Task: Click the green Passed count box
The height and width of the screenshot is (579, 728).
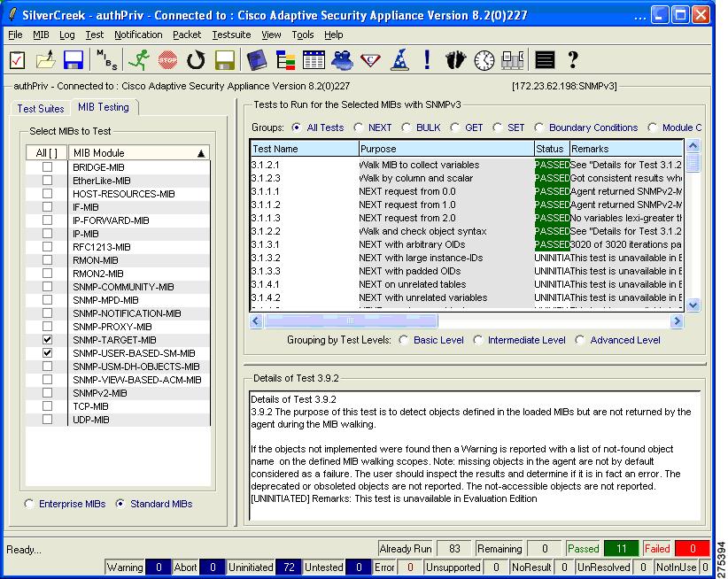Action: 621,549
